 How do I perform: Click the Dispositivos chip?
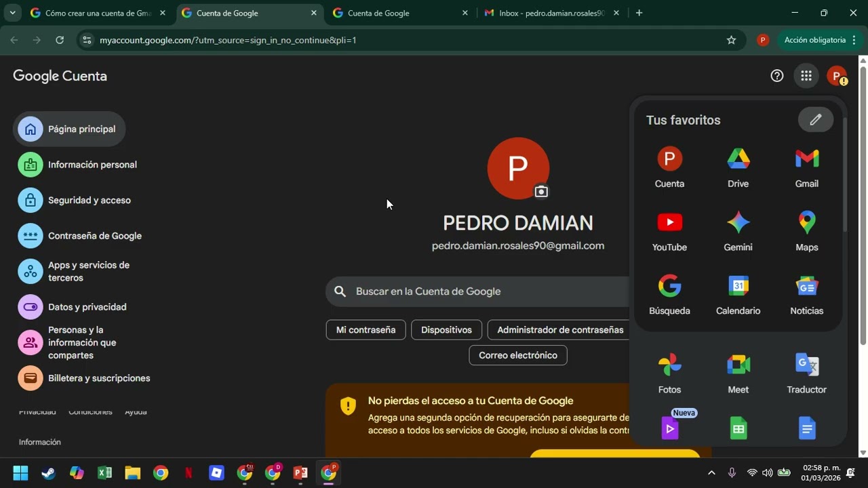(x=446, y=330)
